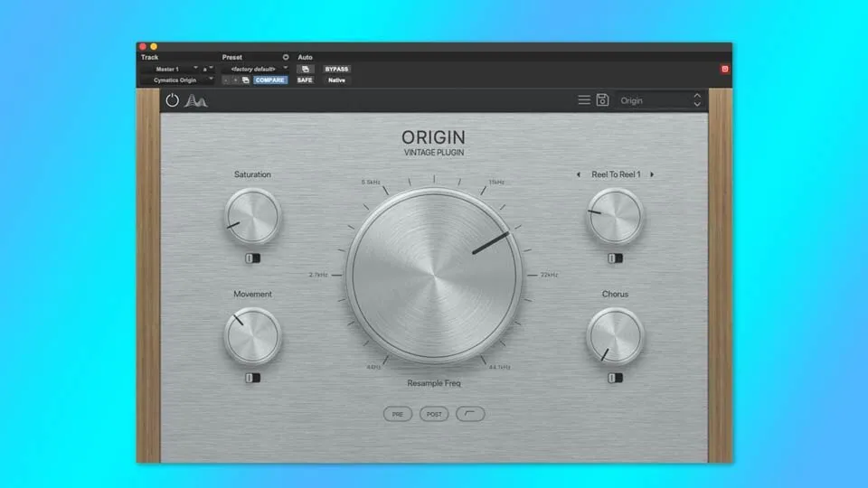Click the red target button at header right
This screenshot has height=488, width=868.
(x=724, y=70)
